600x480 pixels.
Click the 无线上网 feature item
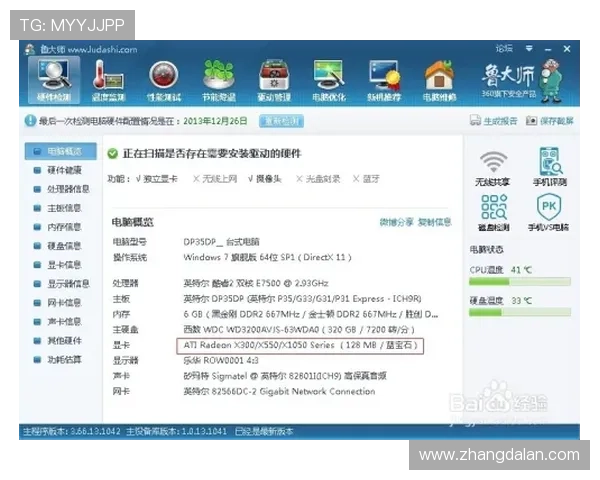tap(215, 179)
